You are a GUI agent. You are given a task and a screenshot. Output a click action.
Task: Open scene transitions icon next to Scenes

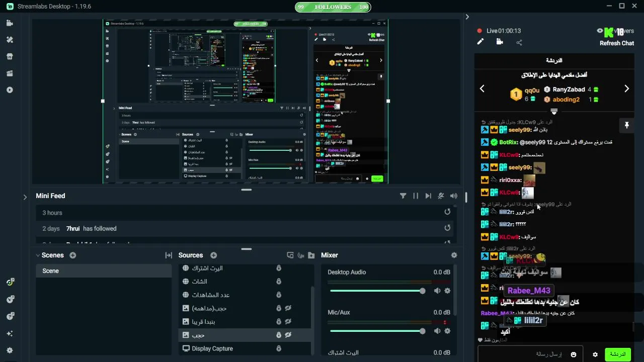coord(169,255)
